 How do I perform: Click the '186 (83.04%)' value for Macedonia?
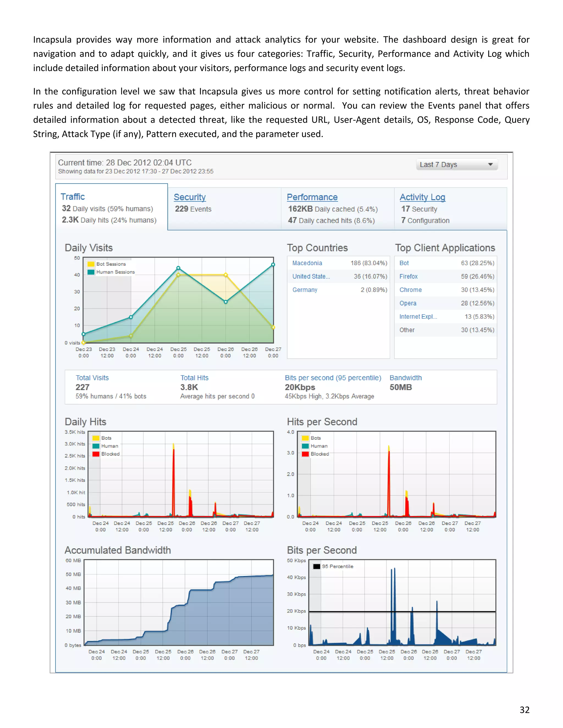point(369,263)
